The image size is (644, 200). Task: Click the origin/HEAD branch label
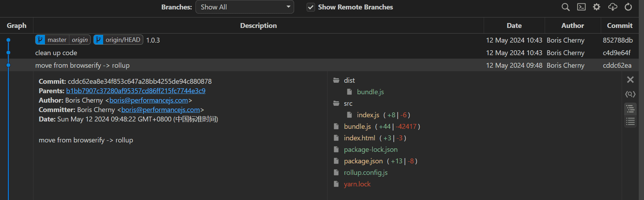click(x=123, y=40)
